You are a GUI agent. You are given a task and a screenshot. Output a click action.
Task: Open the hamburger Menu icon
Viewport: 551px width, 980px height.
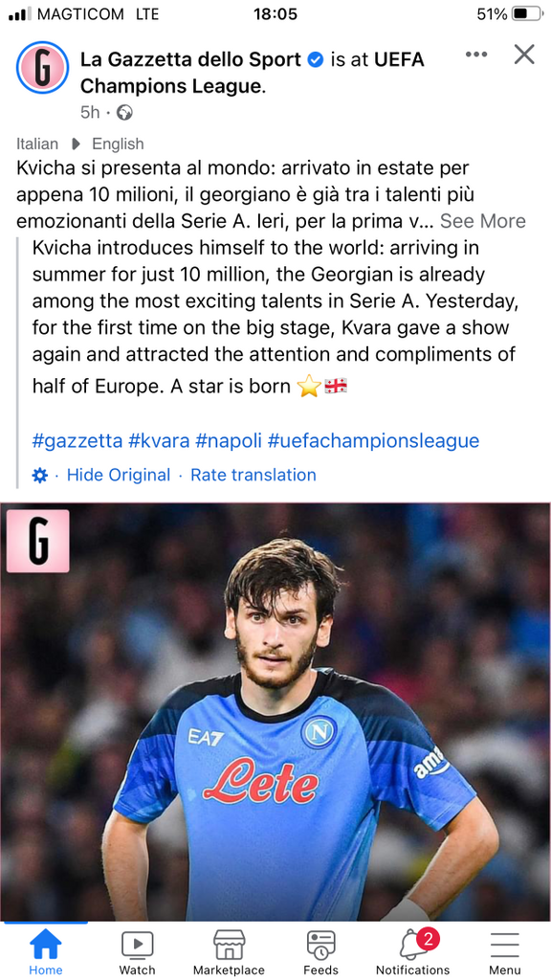(x=504, y=952)
